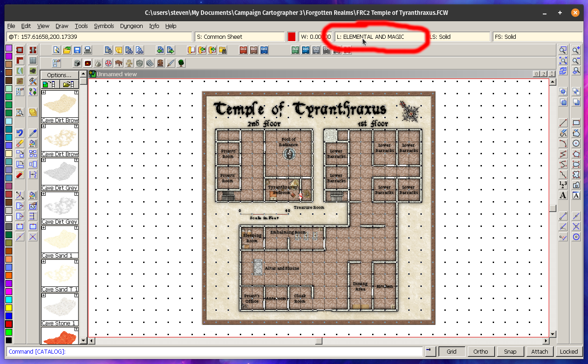Open the File menu
Screen dimensions: 588x364
11,26
